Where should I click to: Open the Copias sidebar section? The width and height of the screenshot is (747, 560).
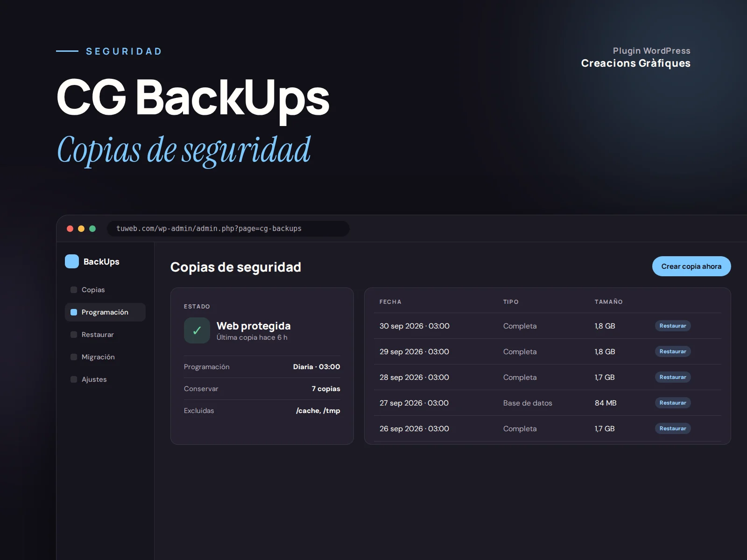105,290
